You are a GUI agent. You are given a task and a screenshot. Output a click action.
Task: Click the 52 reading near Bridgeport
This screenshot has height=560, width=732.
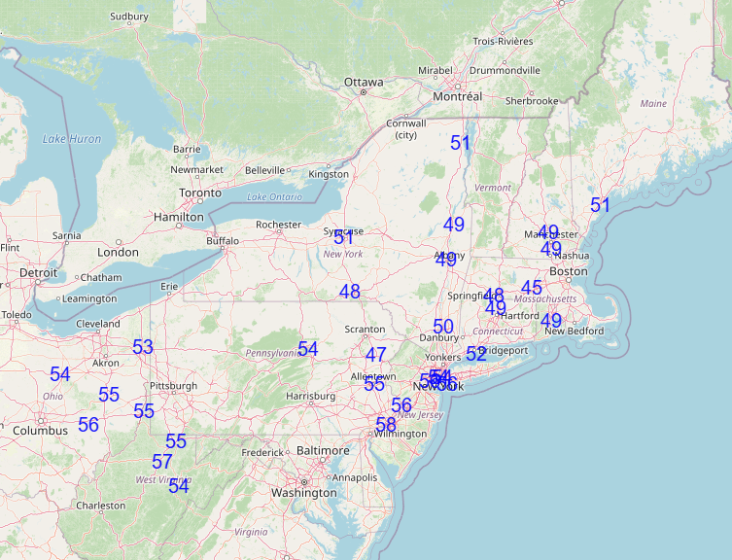point(475,354)
